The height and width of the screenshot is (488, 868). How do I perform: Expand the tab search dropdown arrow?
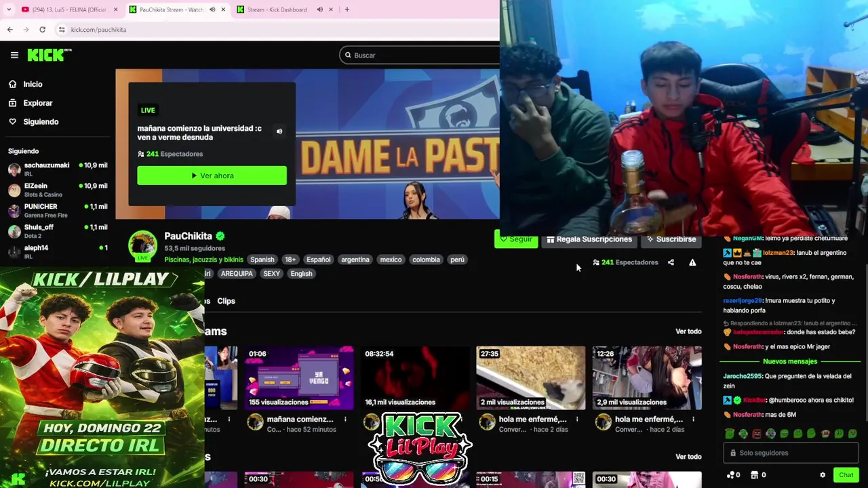[9, 9]
